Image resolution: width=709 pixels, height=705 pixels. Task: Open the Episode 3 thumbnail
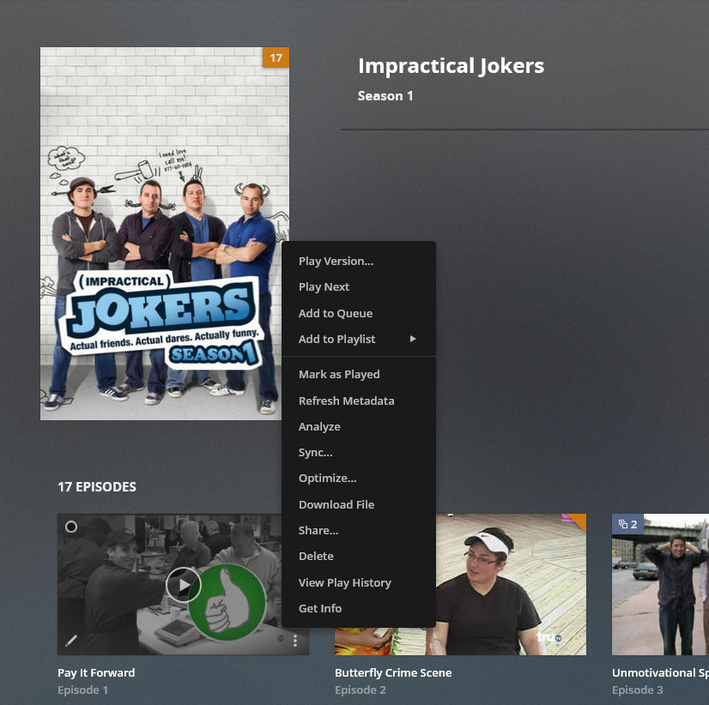point(660,584)
